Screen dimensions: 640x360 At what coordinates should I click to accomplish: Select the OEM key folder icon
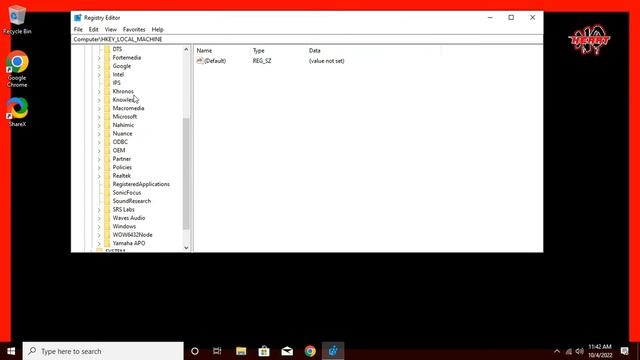point(107,150)
